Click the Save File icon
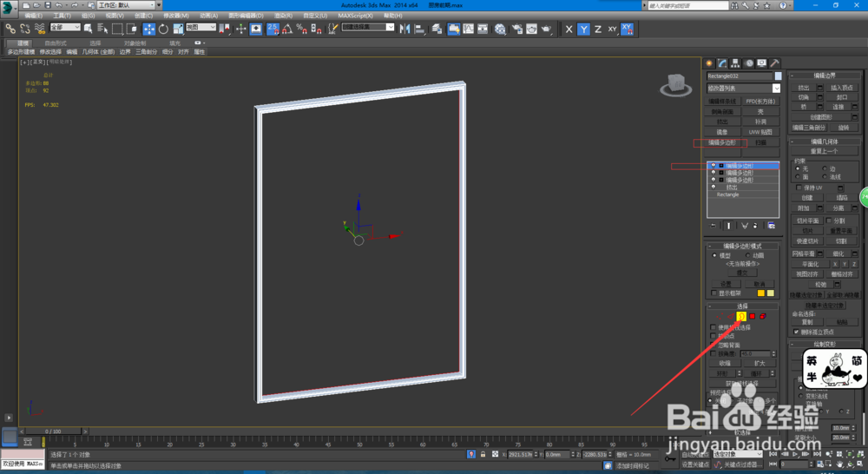 (48, 5)
